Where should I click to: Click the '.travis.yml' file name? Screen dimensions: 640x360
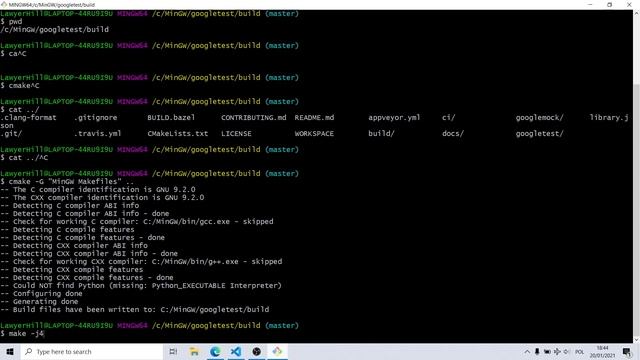pyautogui.click(x=98, y=133)
